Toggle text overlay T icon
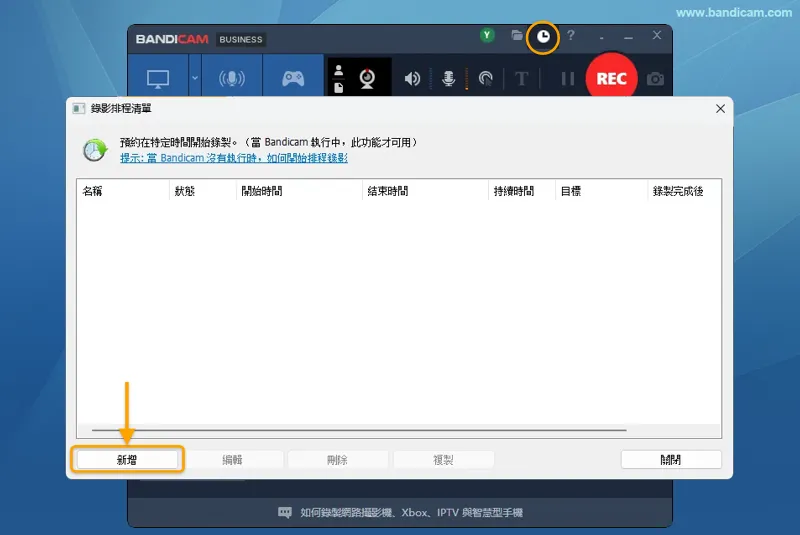The width and height of the screenshot is (800, 535). tap(521, 79)
